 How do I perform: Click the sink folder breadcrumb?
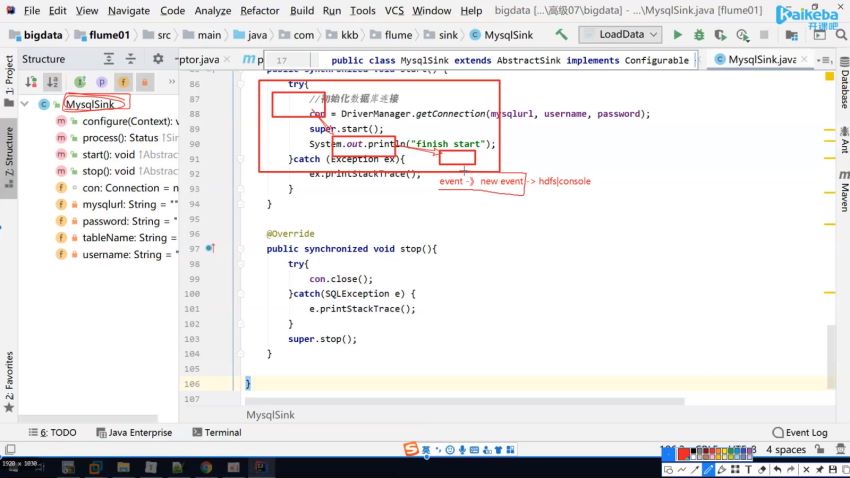443,35
